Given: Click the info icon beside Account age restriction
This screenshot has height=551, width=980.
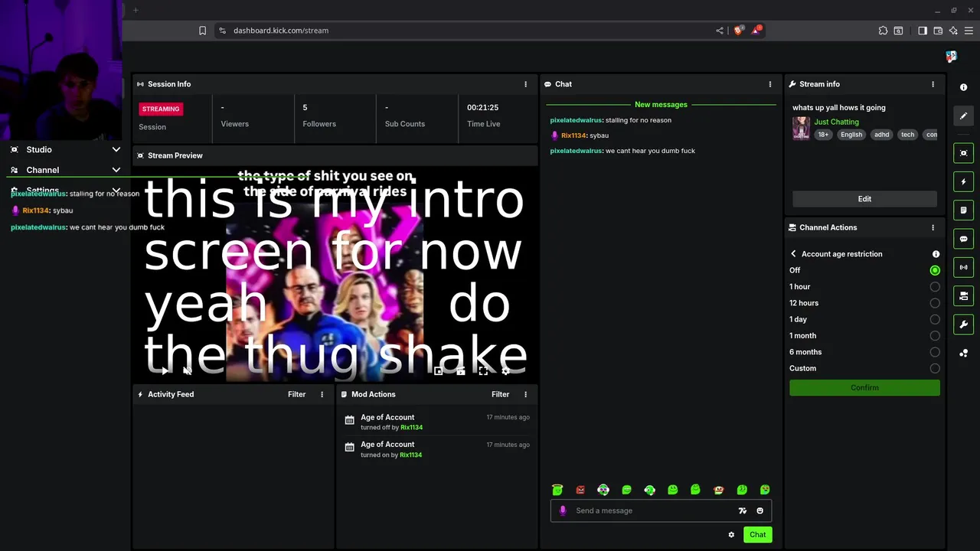Looking at the screenshot, I should click(936, 254).
